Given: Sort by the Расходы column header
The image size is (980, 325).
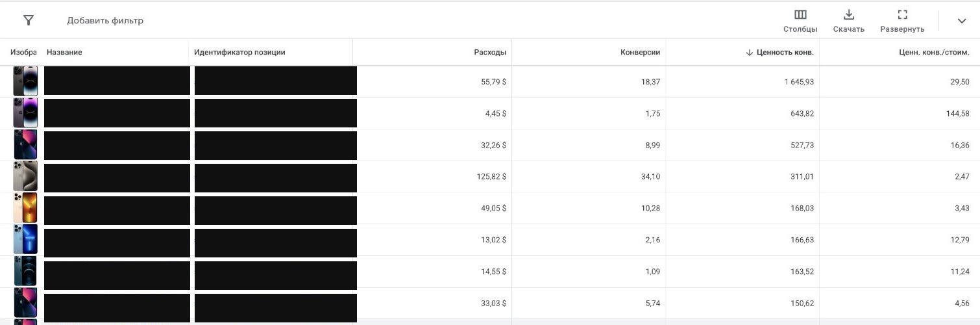Looking at the screenshot, I should point(490,52).
